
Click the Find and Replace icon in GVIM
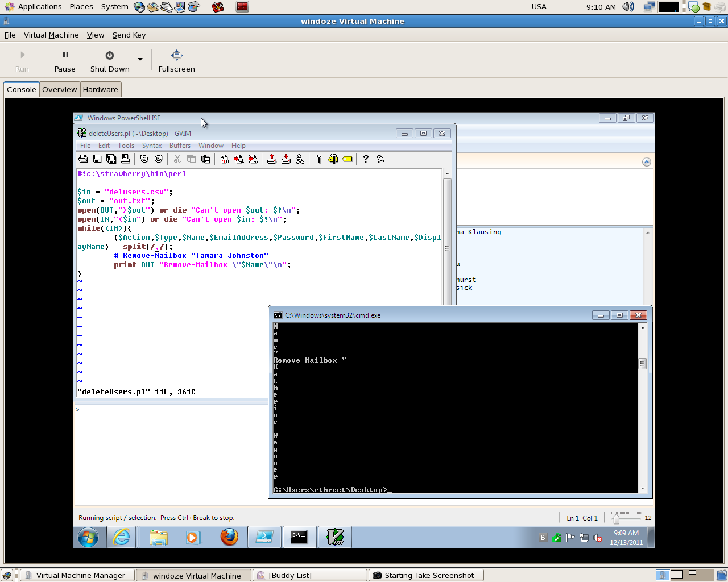point(225,159)
